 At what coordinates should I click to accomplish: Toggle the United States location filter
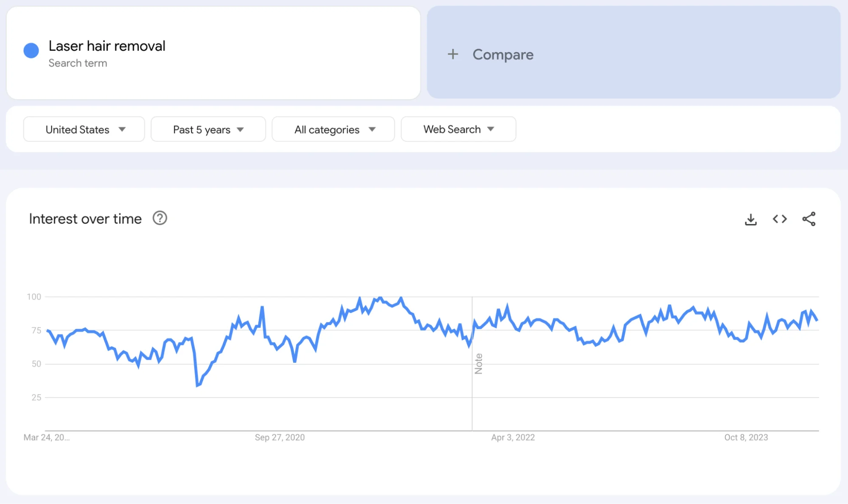(x=84, y=129)
